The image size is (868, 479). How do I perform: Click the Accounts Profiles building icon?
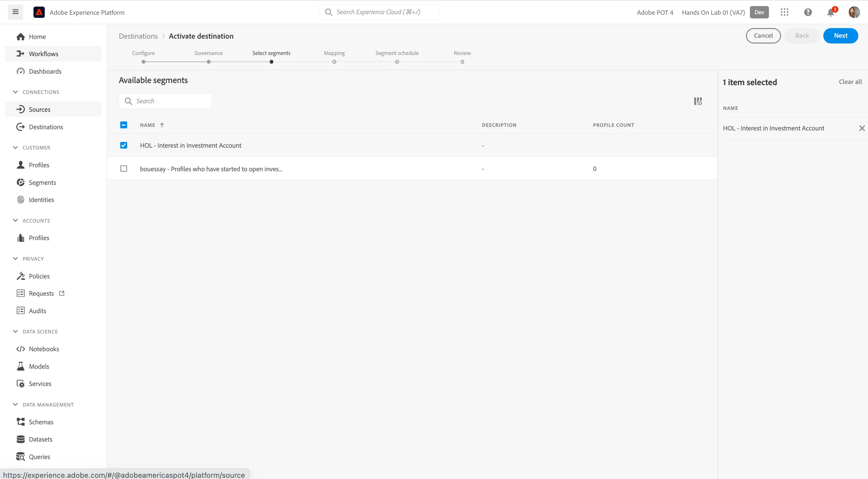(x=21, y=238)
